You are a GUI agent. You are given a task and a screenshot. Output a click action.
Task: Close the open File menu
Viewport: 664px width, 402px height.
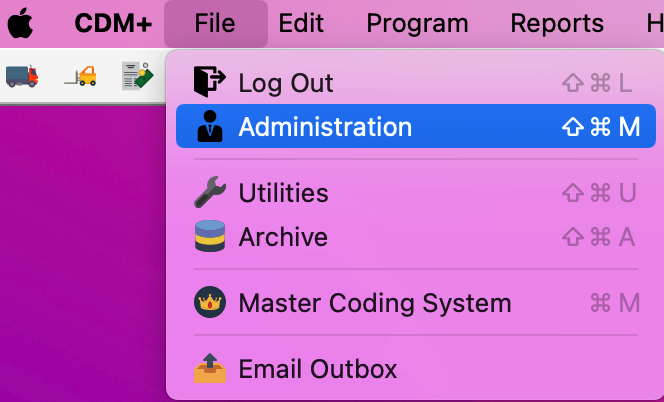[x=216, y=23]
